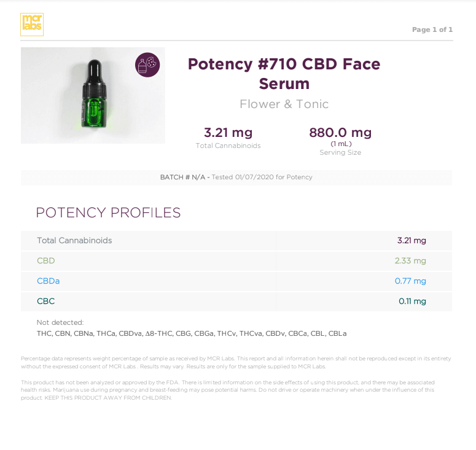Viewport: 476px width, 450px height.
Task: Click the Page 1 of 1 indicator
Action: (x=432, y=29)
